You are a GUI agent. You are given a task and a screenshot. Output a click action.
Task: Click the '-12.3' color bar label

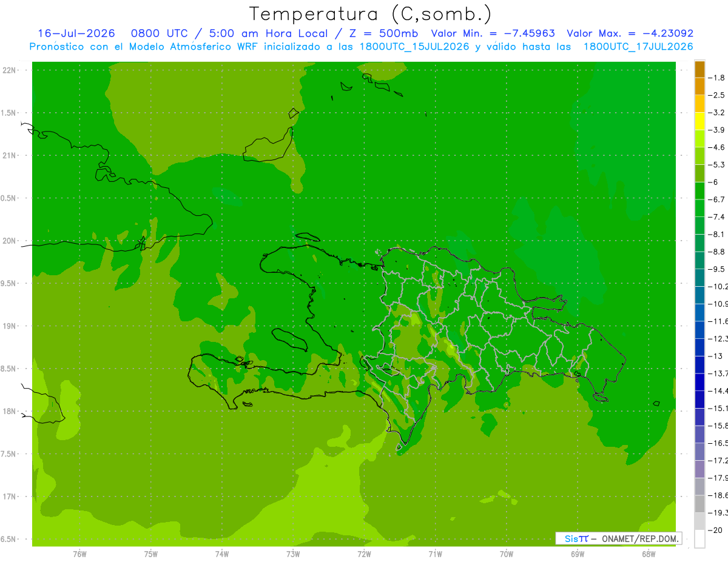718,338
